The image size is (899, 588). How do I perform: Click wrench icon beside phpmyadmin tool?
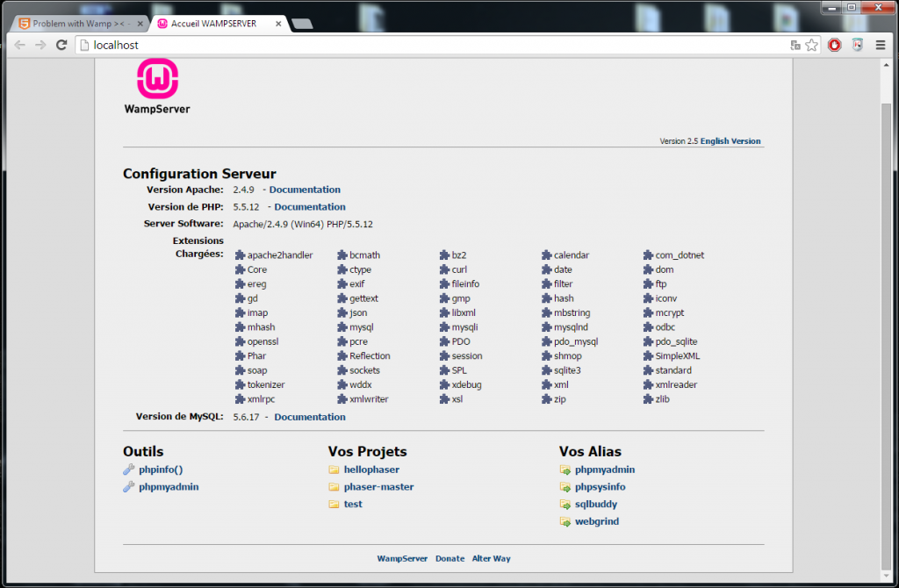tap(128, 486)
